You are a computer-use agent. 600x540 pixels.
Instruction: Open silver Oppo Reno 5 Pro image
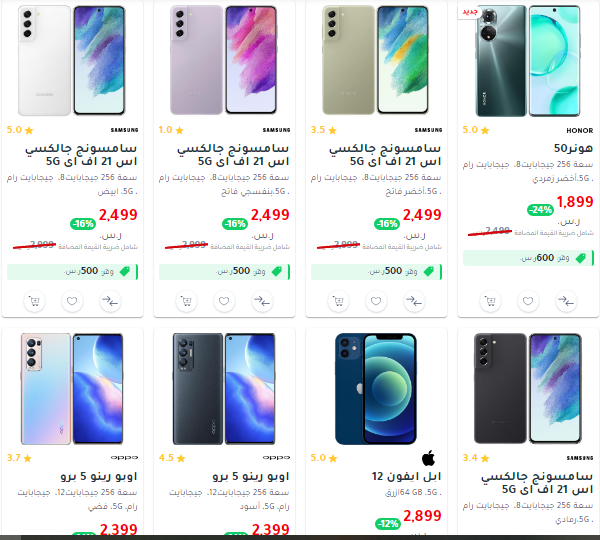[x=72, y=388]
